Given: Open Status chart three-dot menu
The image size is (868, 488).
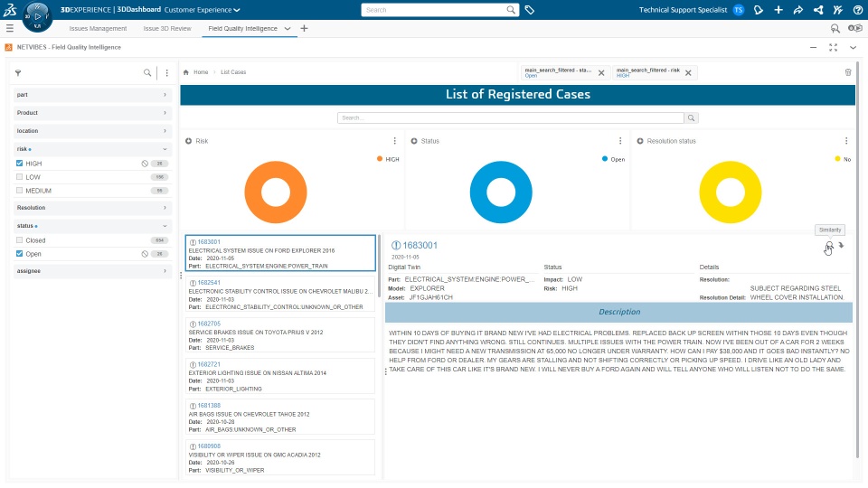Looking at the screenshot, I should pos(620,141).
